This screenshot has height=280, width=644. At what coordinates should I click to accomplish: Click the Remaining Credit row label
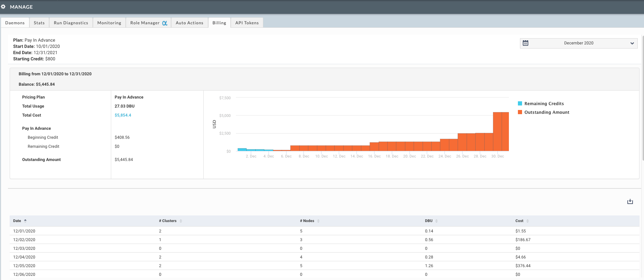point(44,146)
